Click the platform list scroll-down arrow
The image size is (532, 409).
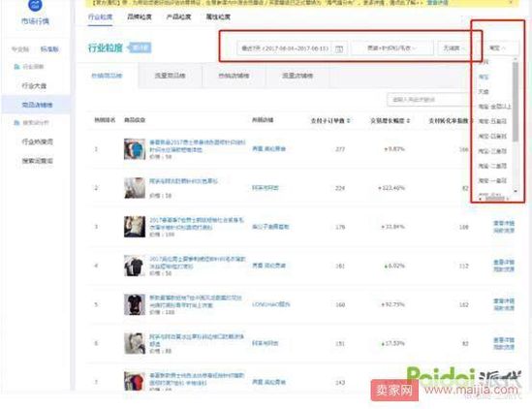point(516,191)
